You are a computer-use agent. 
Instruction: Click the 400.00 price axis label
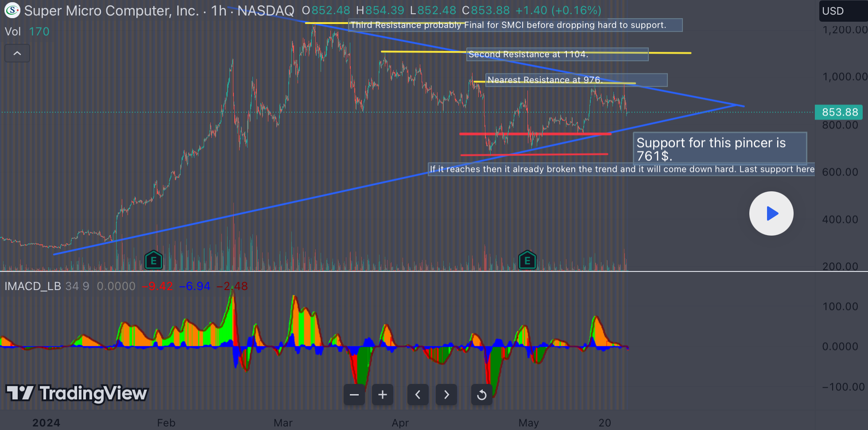click(840, 219)
